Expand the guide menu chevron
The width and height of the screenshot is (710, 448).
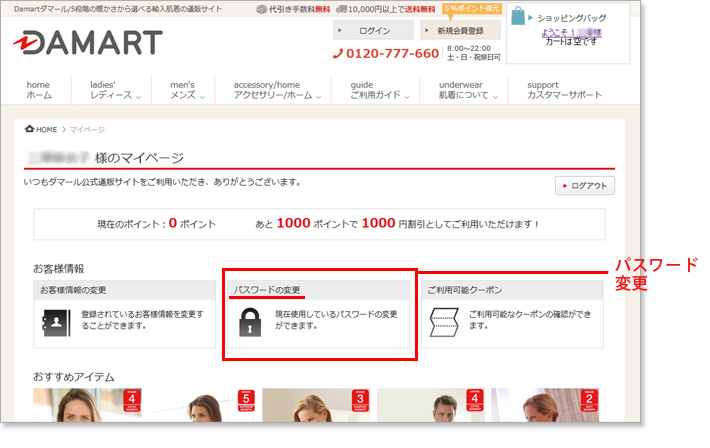407,96
